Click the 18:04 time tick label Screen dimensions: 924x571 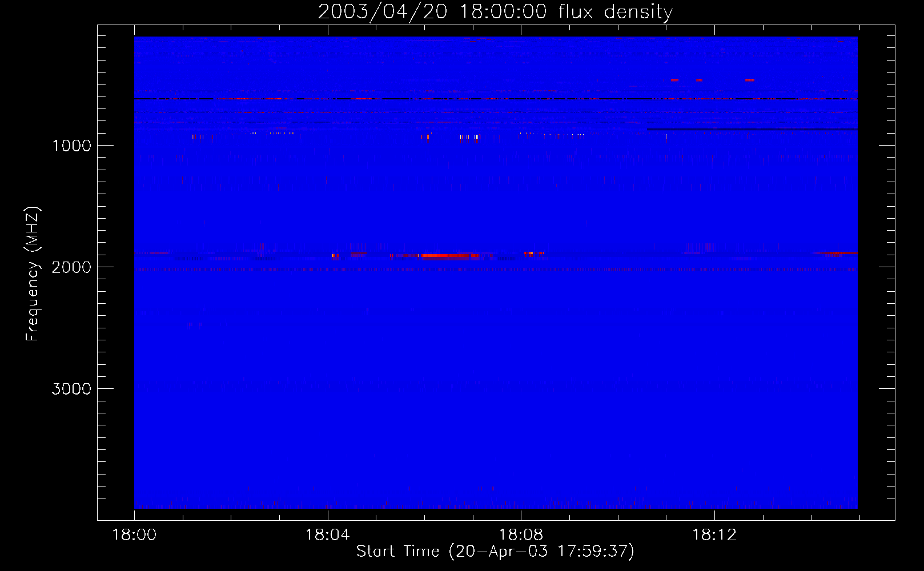pyautogui.click(x=327, y=535)
